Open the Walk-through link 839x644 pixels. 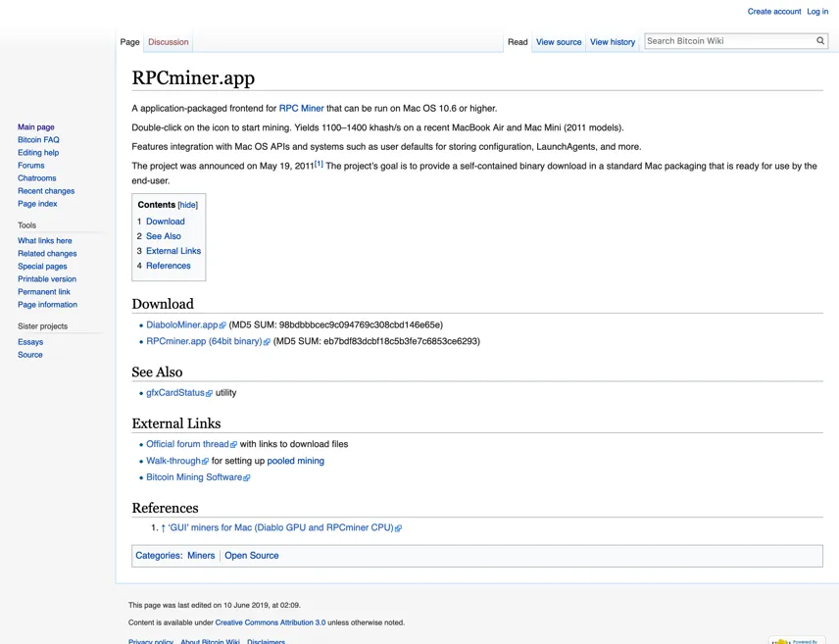pos(177,461)
